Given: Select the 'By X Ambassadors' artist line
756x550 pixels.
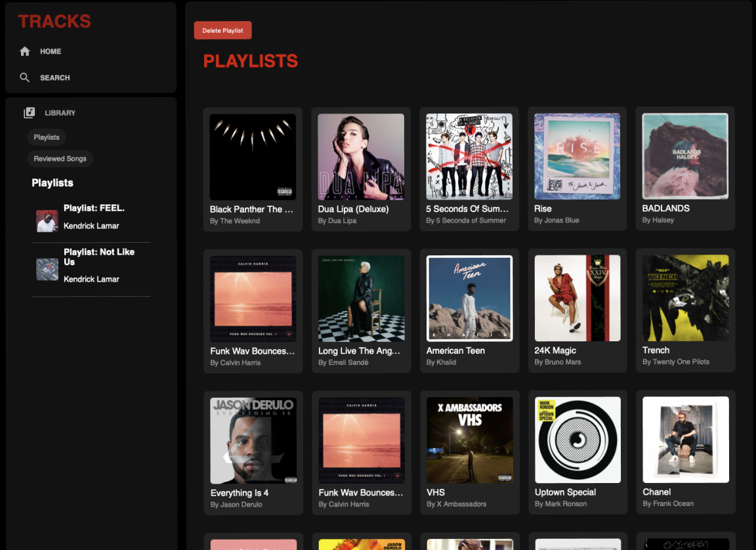Looking at the screenshot, I should pyautogui.click(x=457, y=503).
